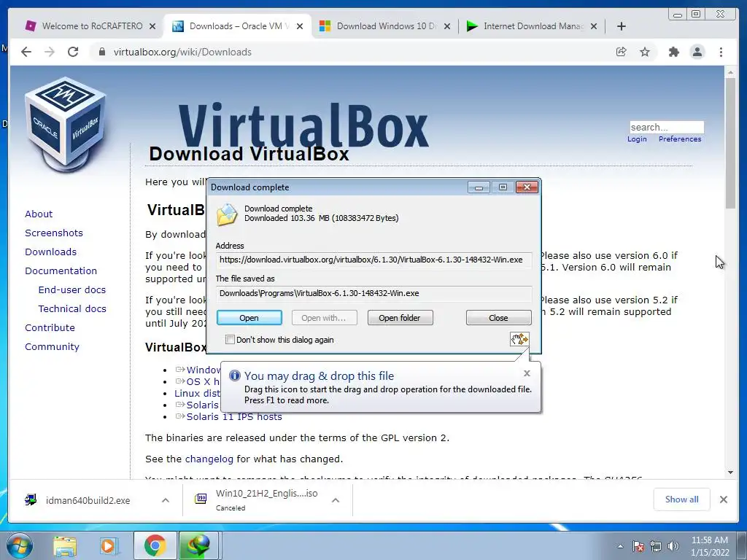Reload the VirtualBox downloads page
Viewport: 747px width, 560px height.
(x=73, y=52)
